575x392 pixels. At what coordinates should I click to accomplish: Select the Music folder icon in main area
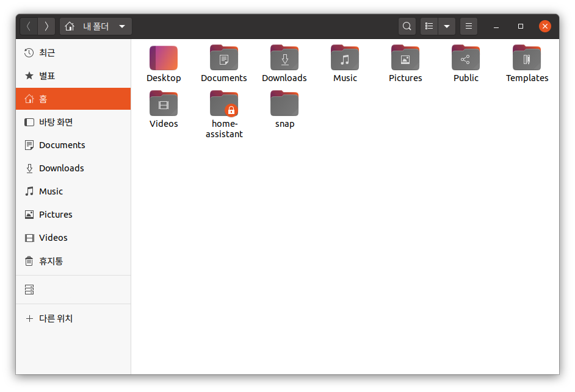pos(345,58)
